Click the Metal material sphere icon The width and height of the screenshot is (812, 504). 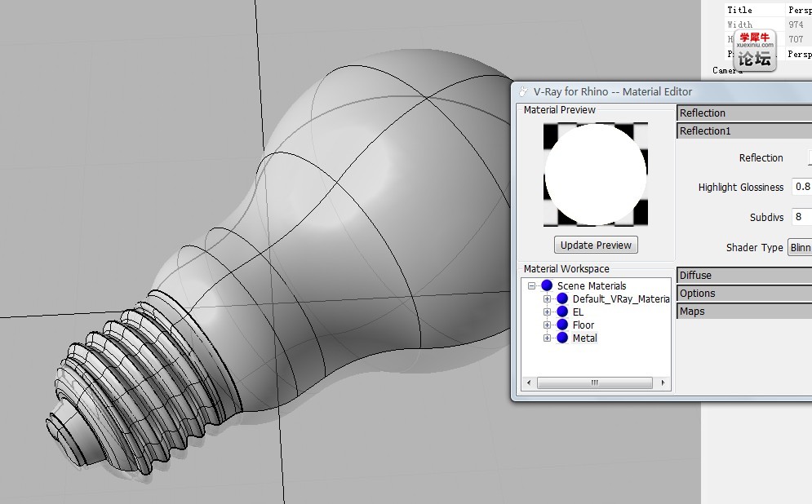coord(562,338)
